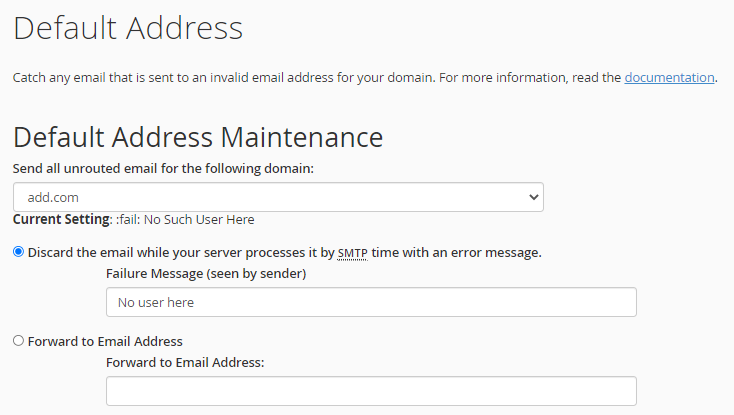
Task: Click the Default Address Maintenance heading
Action: [x=198, y=137]
